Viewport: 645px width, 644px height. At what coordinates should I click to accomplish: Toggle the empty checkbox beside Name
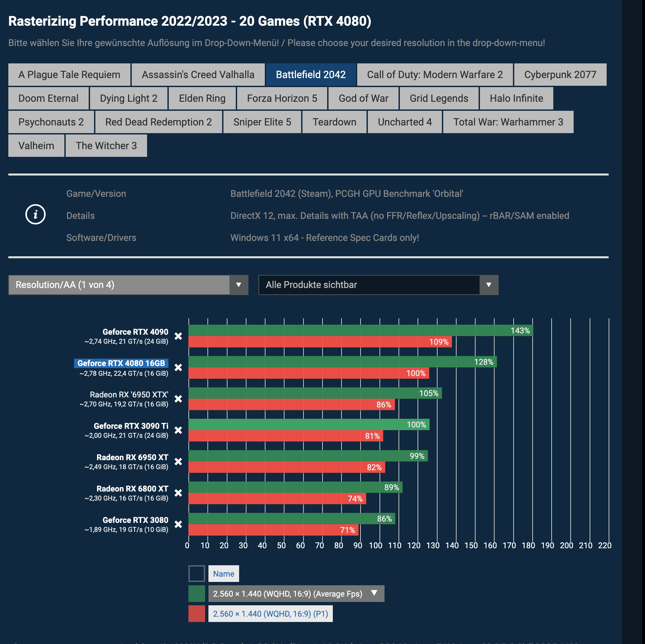tap(197, 574)
